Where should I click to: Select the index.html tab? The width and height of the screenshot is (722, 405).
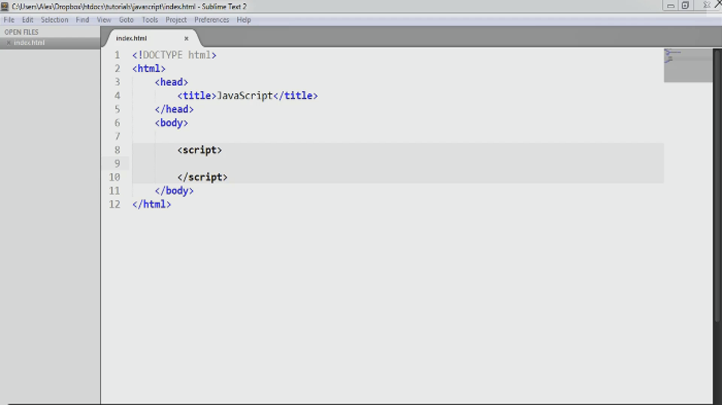131,38
